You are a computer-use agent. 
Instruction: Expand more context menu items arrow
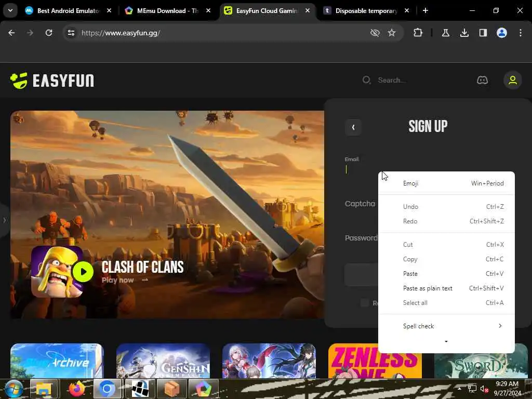pyautogui.click(x=446, y=342)
